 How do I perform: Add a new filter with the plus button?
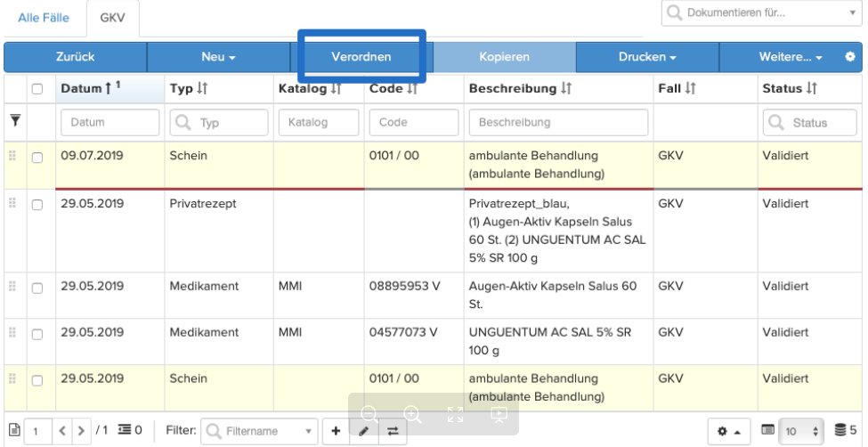(x=336, y=431)
